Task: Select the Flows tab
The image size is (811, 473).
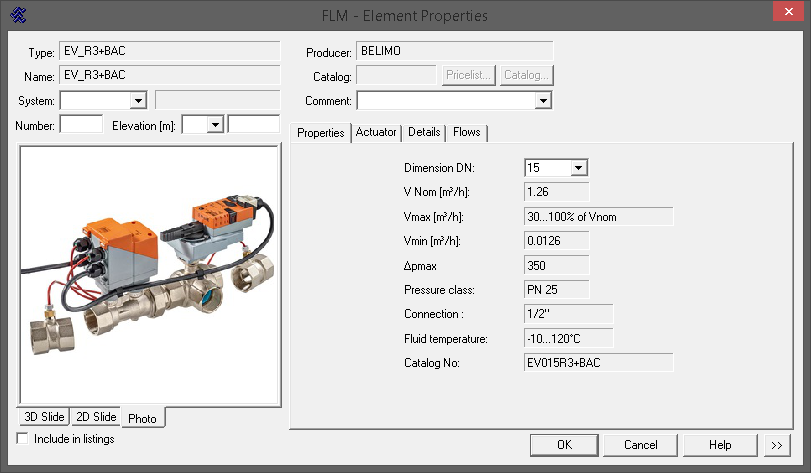Action: pyautogui.click(x=467, y=132)
